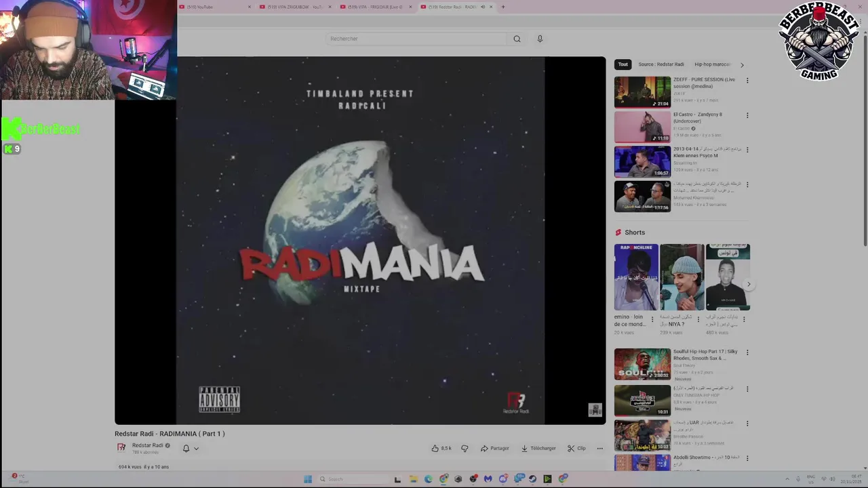Open the emino - loin de ce monde short
Screen dimensions: 868x488
pos(636,277)
